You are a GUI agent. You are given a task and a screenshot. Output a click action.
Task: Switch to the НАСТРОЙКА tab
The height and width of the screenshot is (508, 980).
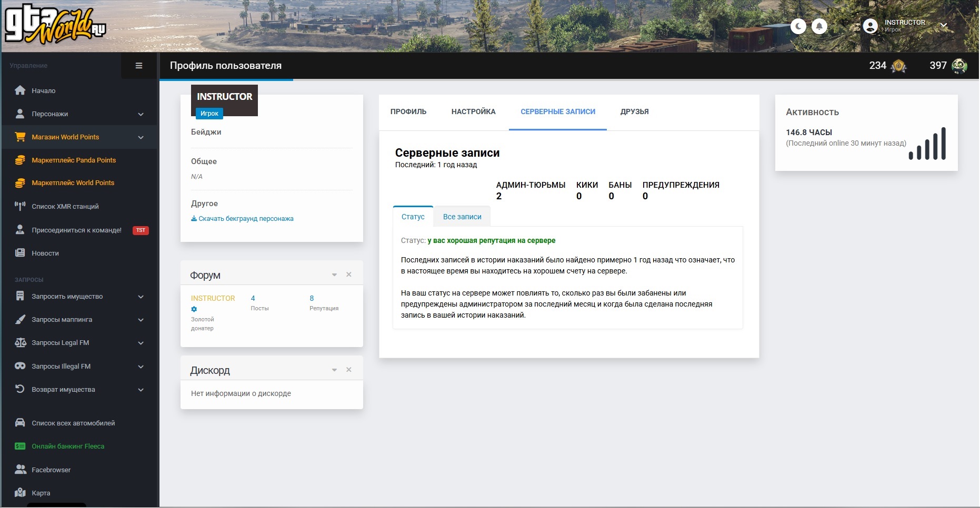pos(474,111)
